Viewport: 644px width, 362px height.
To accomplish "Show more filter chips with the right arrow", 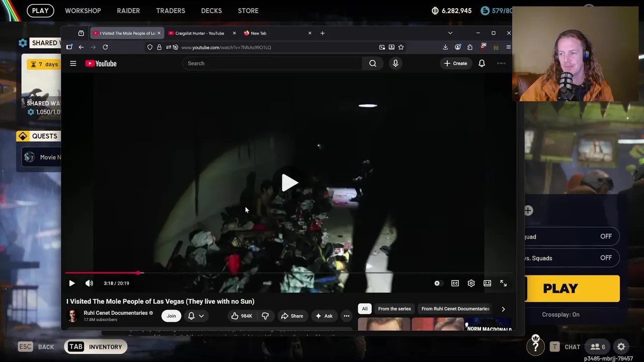I will (x=503, y=309).
